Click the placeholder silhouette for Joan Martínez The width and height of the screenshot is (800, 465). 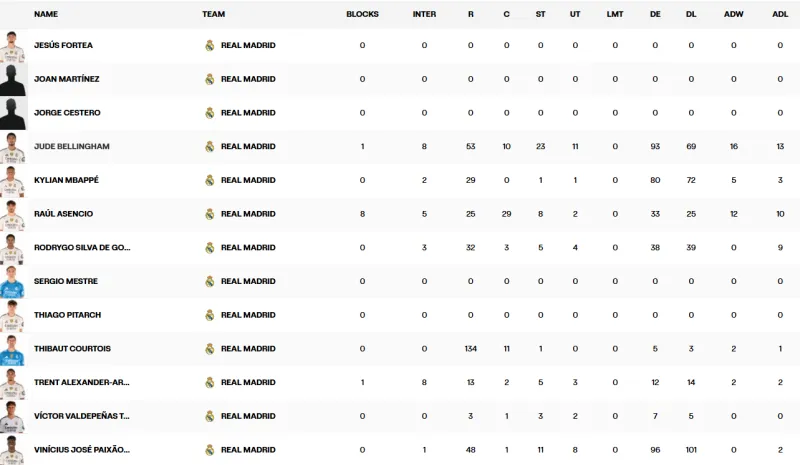(12, 79)
